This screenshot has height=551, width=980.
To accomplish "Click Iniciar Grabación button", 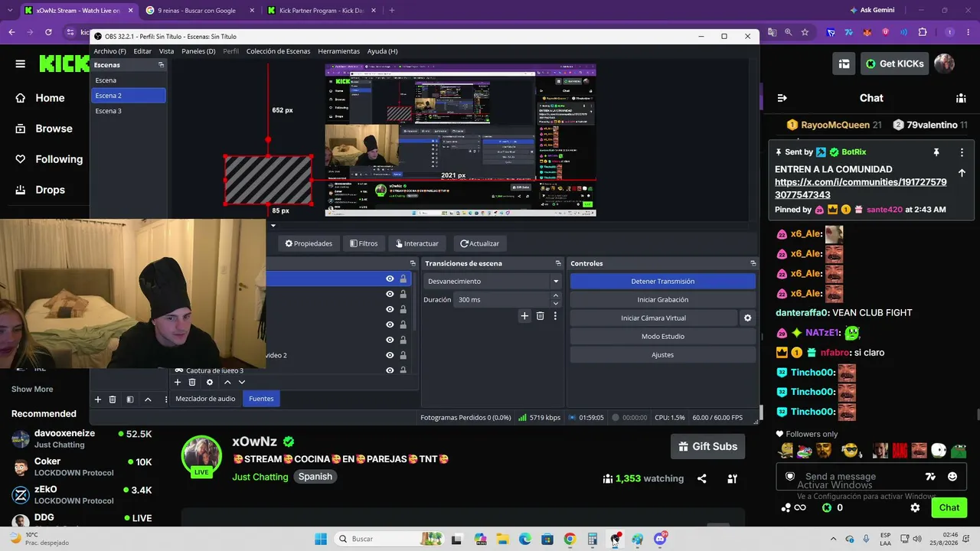I will coord(663,300).
